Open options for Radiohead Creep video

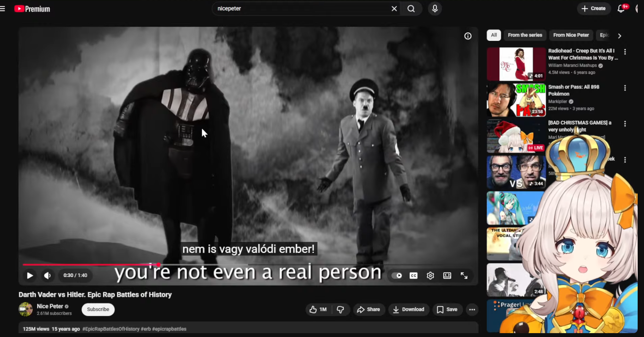coord(625,52)
